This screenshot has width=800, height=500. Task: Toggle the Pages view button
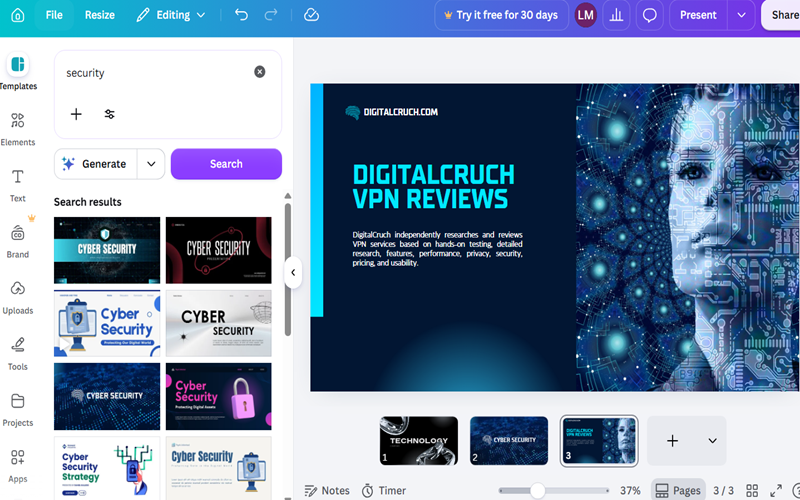pos(678,491)
